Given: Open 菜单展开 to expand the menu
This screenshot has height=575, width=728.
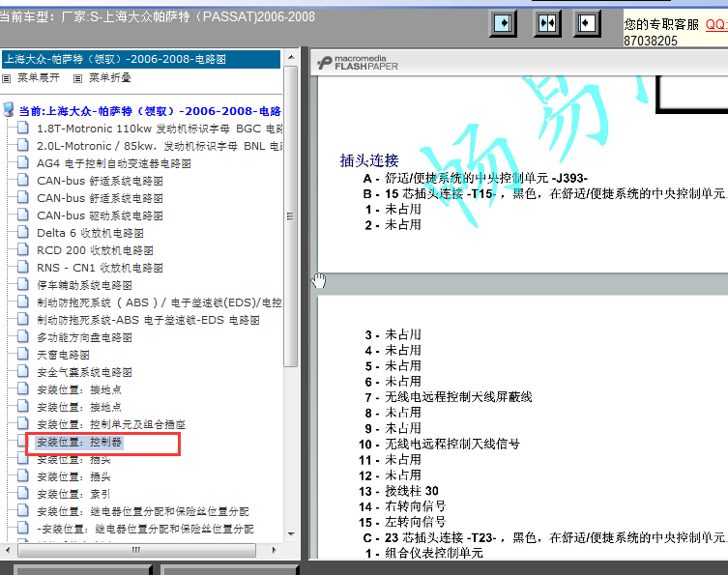Looking at the screenshot, I should (x=39, y=78).
